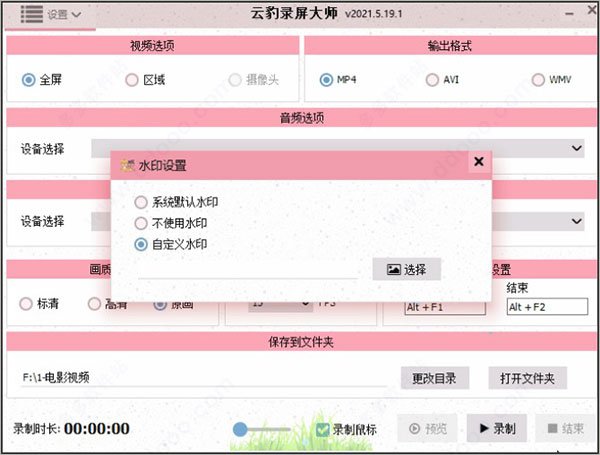Click the 保存到文件夹 section header
This screenshot has height=455, width=600.
pos(301,342)
